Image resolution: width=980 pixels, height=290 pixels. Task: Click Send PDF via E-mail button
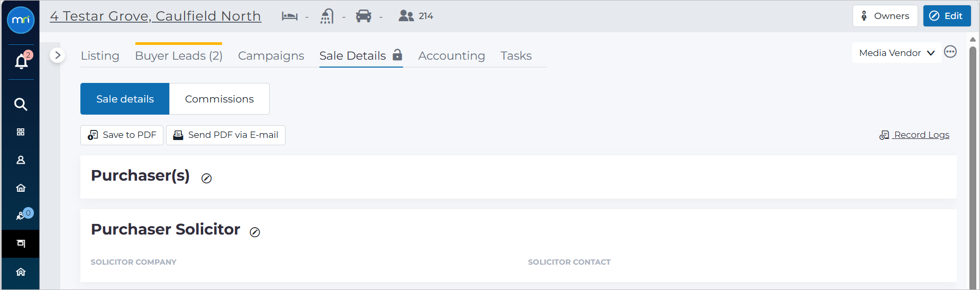click(226, 135)
